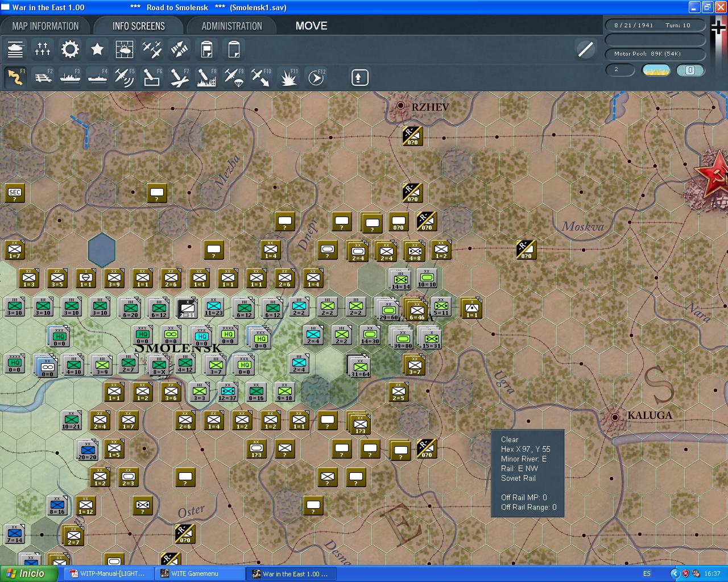Select the F4 amphibious ship mode
The image size is (728, 582).
click(x=97, y=77)
